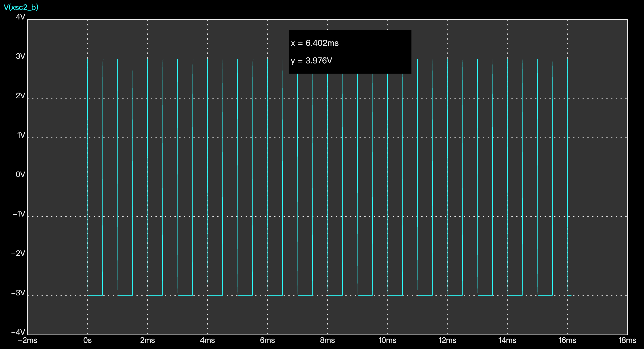Click the 4ms time axis label
Viewport: 644px width, 349px height.
207,340
